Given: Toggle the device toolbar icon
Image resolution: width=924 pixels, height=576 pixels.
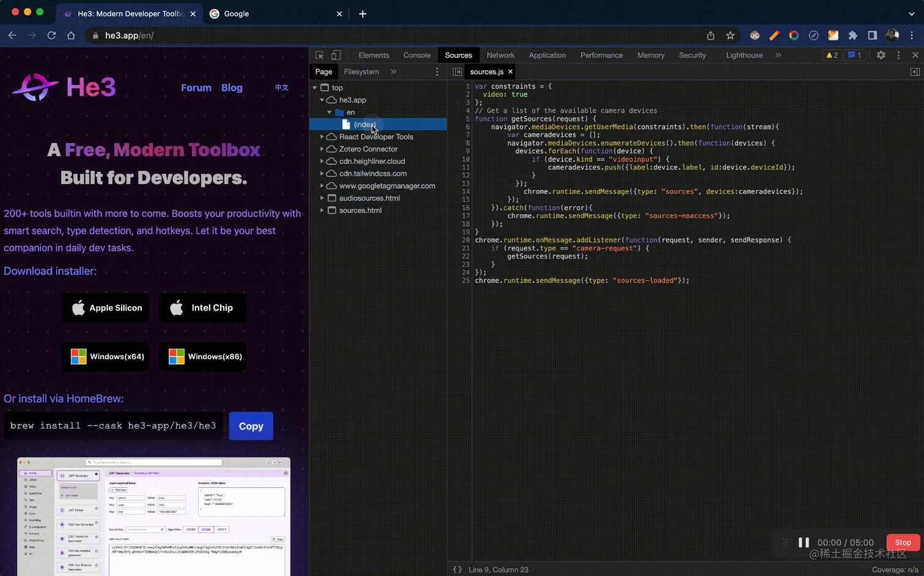Looking at the screenshot, I should tap(335, 55).
